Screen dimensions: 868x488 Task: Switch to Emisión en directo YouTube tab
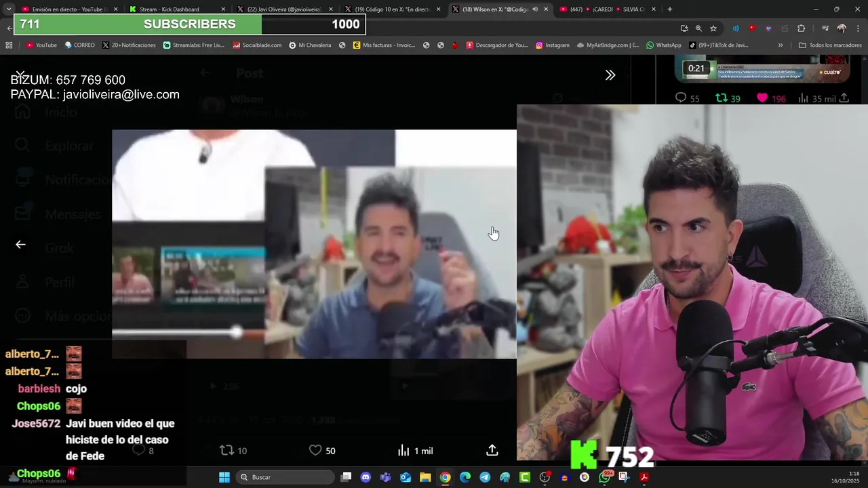[x=68, y=9]
